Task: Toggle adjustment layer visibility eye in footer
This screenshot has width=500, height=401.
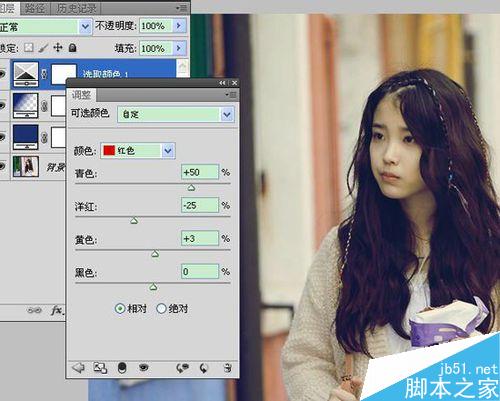Action: [144, 367]
